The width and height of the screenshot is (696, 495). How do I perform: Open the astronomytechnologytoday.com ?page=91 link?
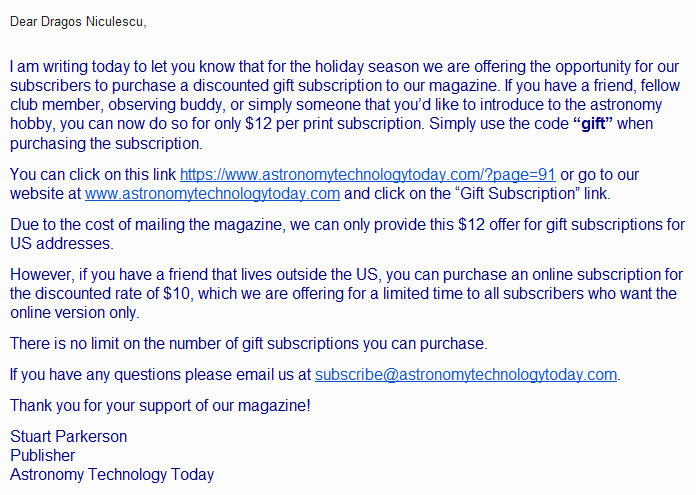367,174
